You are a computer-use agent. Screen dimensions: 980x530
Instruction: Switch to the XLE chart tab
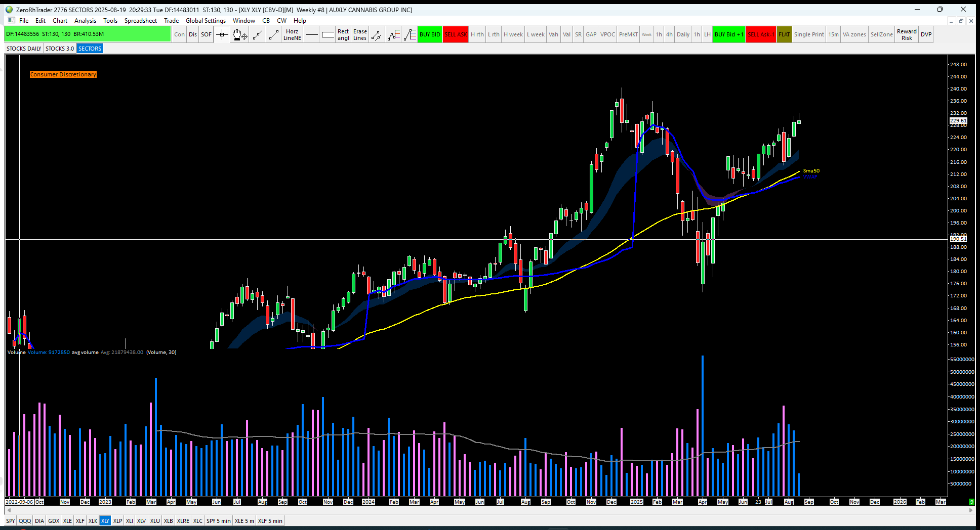point(67,521)
